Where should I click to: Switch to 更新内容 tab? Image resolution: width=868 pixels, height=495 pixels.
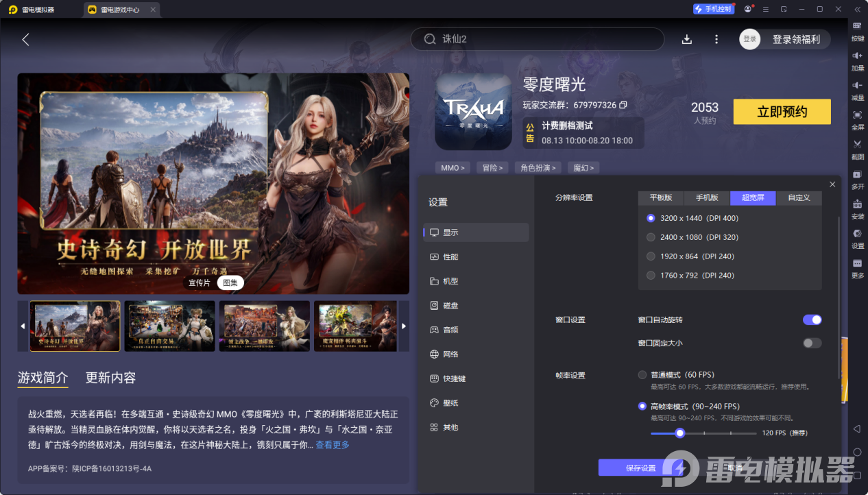110,378
